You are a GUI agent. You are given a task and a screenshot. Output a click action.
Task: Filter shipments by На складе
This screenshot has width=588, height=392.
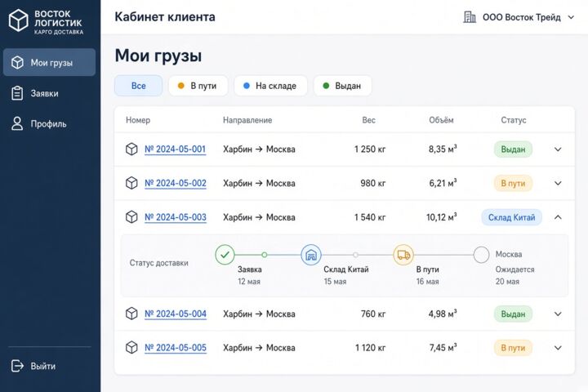(x=271, y=86)
